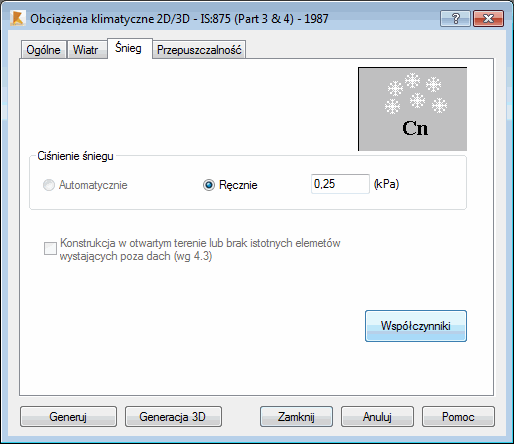Click the Zamknij button
Viewport: 514px width, 444px height.
(296, 417)
